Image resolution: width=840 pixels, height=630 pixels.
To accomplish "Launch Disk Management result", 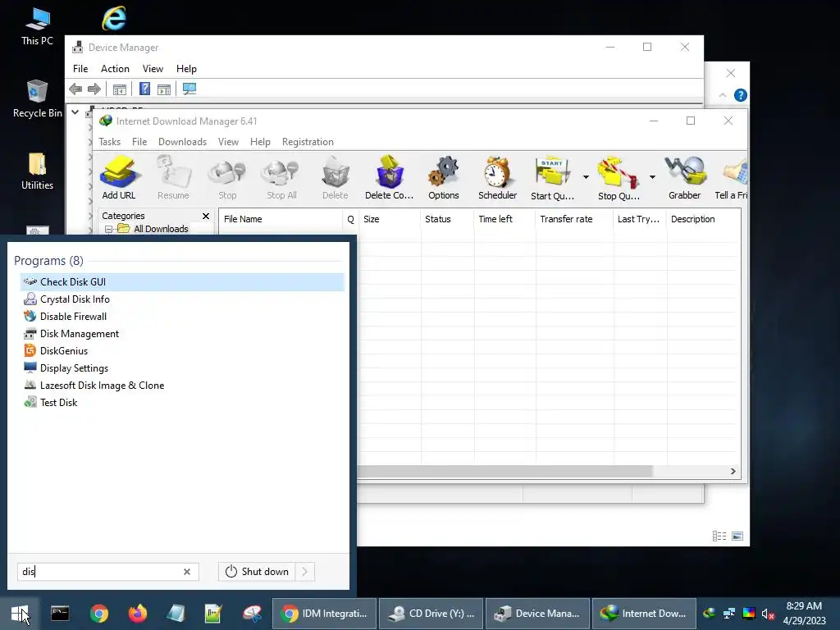I will click(x=182, y=334).
